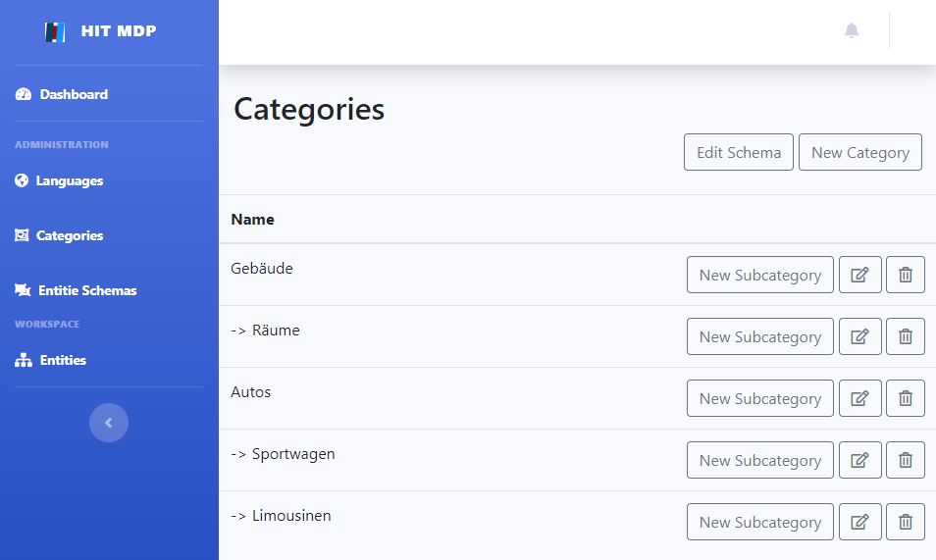This screenshot has height=560, width=936.
Task: Click the notification bell icon
Action: pyautogui.click(x=852, y=30)
